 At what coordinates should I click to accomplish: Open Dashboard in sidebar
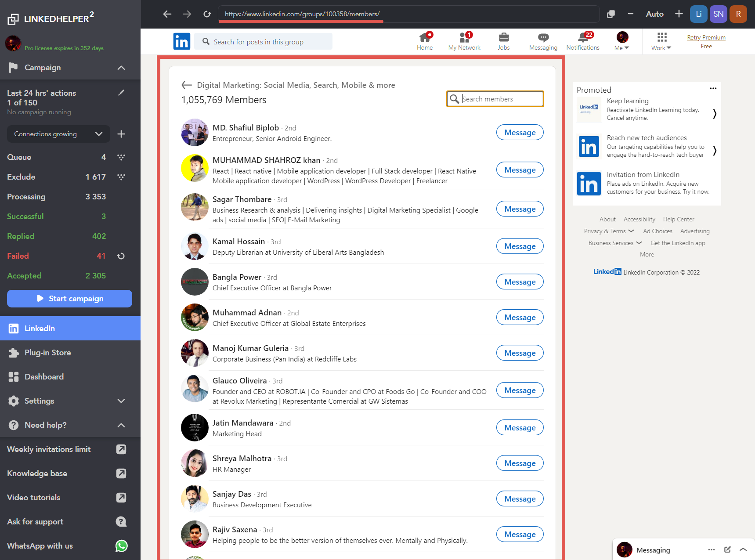(x=44, y=377)
